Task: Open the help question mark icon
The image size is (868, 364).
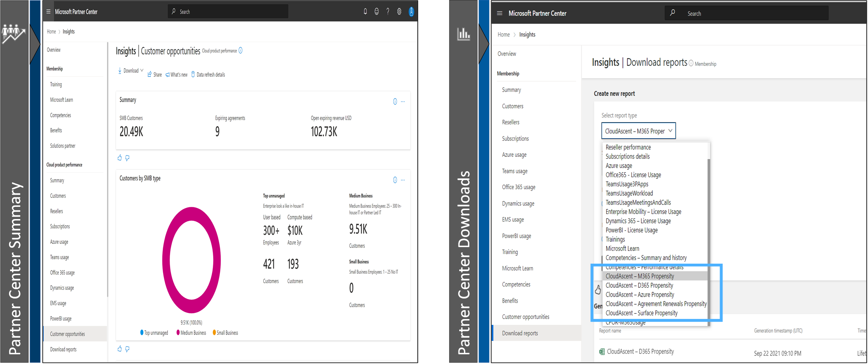Action: [388, 12]
